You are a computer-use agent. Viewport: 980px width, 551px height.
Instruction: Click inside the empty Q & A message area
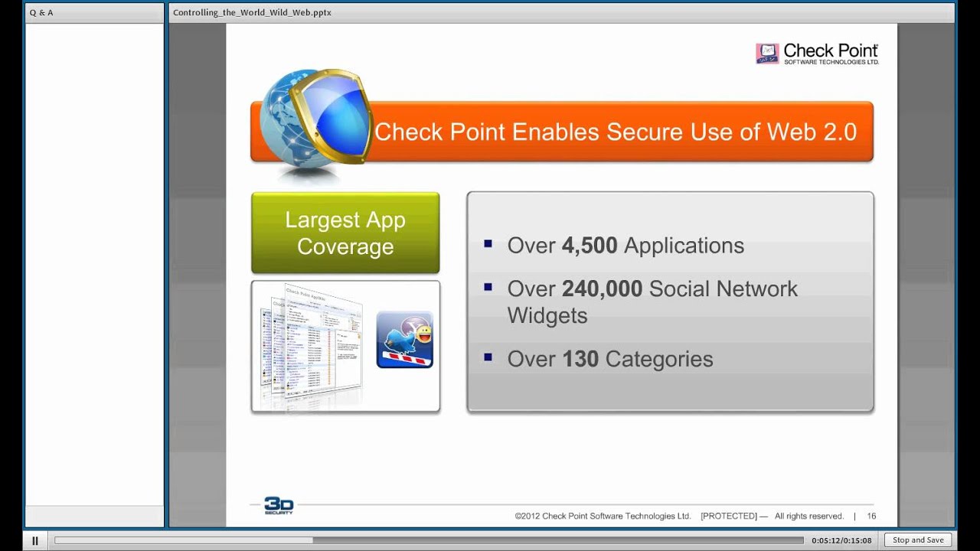point(94,264)
